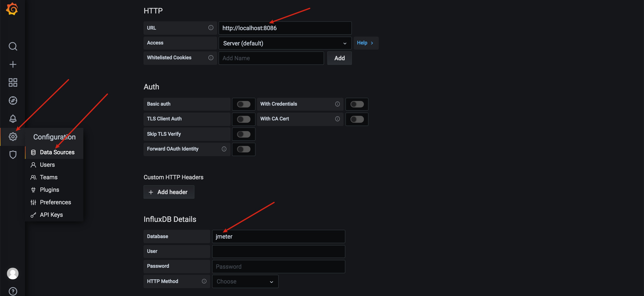644x296 pixels.
Task: Click the Grafana logo home icon
Action: click(12, 9)
